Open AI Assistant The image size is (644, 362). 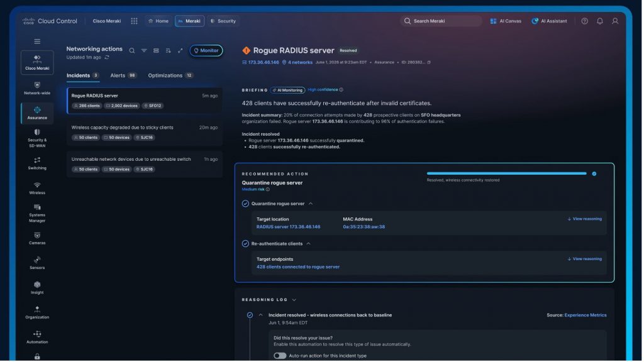[550, 21]
